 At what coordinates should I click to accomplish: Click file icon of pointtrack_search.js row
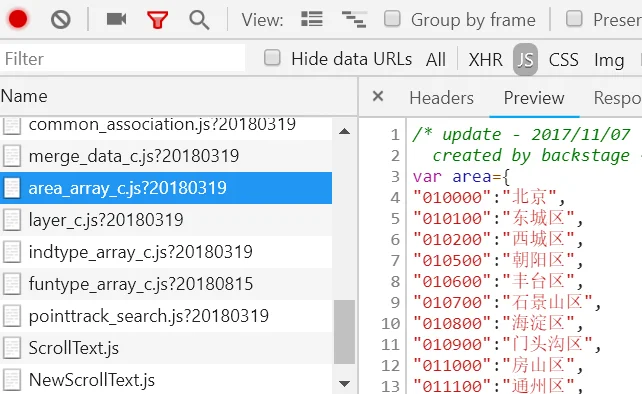tap(11, 316)
